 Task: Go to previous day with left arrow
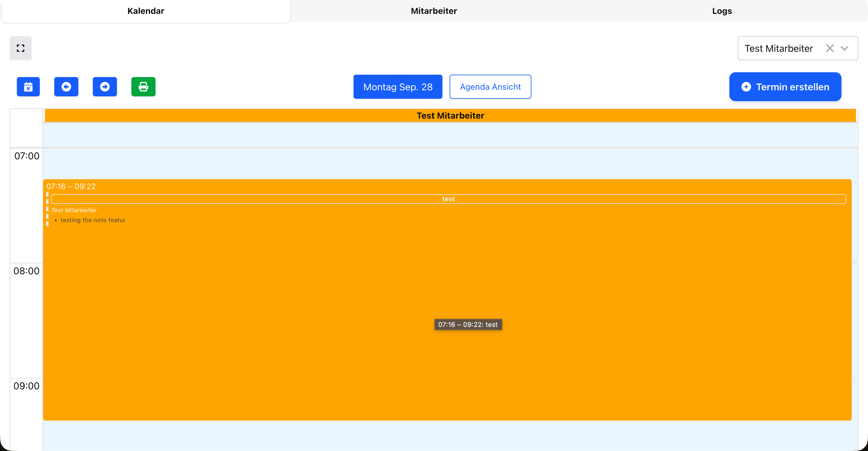pos(66,87)
